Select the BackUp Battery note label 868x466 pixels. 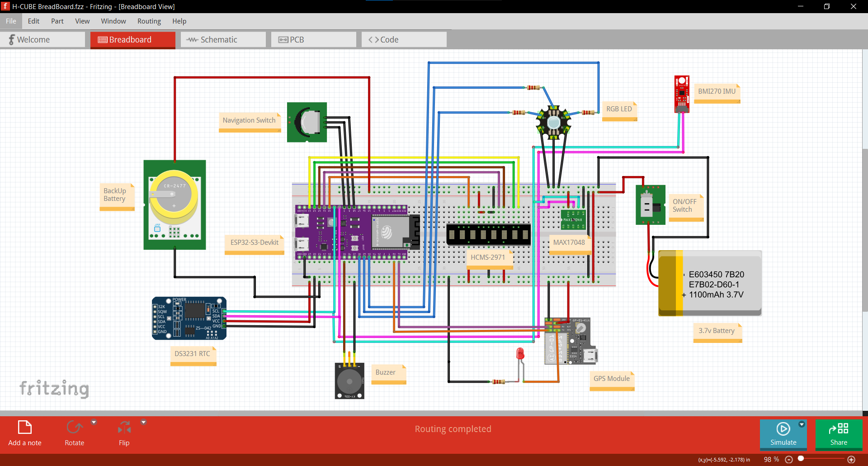point(117,197)
